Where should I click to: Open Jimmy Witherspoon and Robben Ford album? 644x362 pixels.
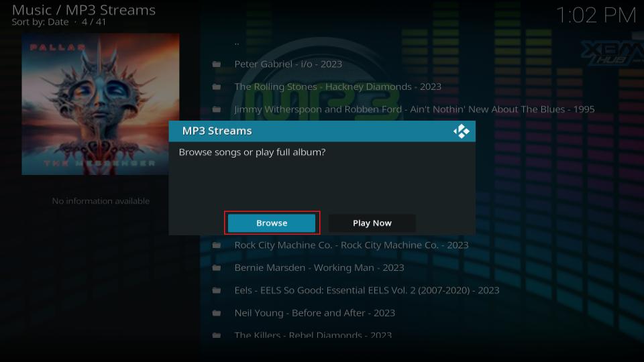415,109
